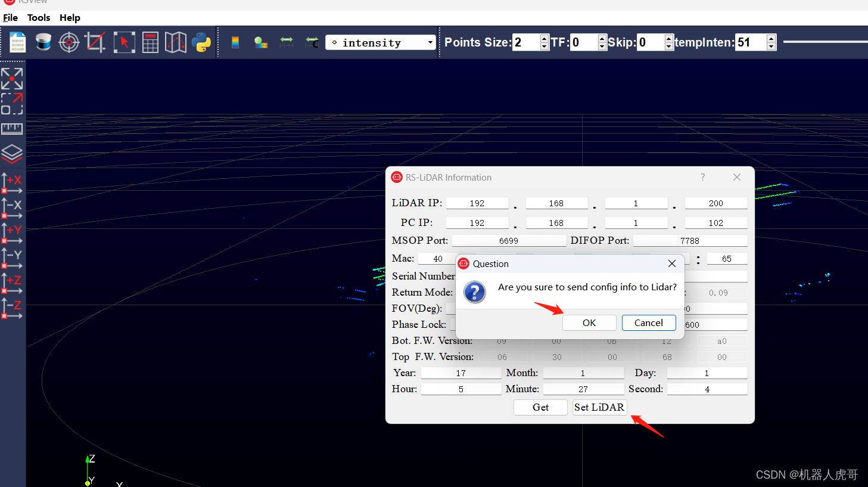Open the Tools menu

(39, 18)
